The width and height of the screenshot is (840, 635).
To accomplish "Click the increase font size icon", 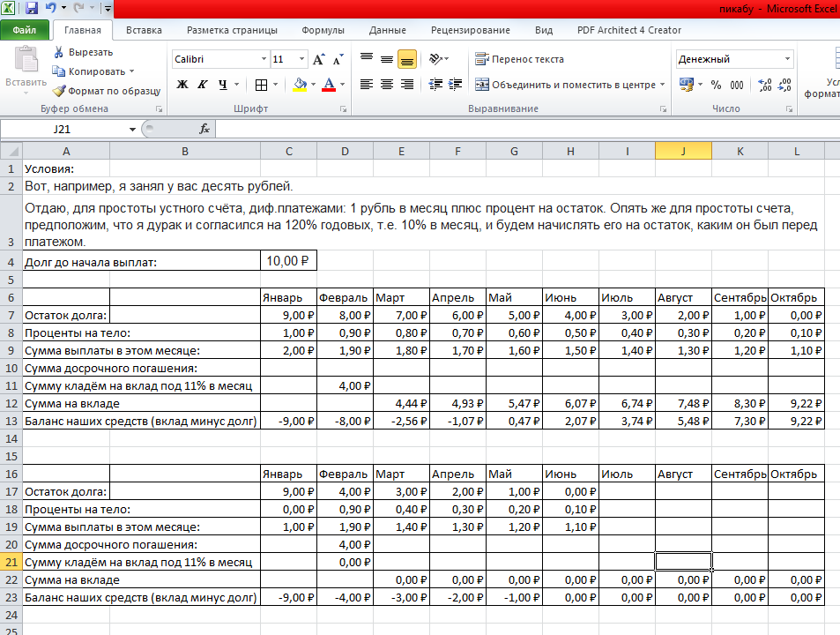I will coord(319,60).
